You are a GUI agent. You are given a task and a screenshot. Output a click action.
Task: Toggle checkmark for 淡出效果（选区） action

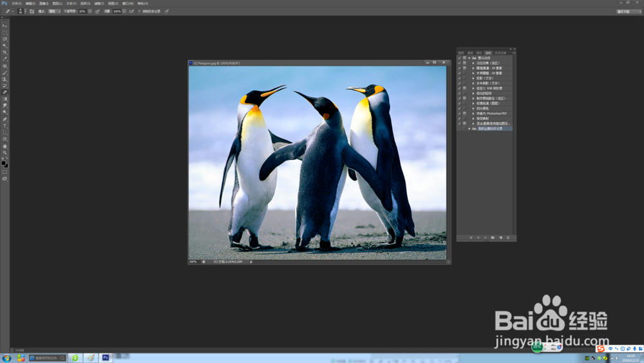pyautogui.click(x=459, y=63)
